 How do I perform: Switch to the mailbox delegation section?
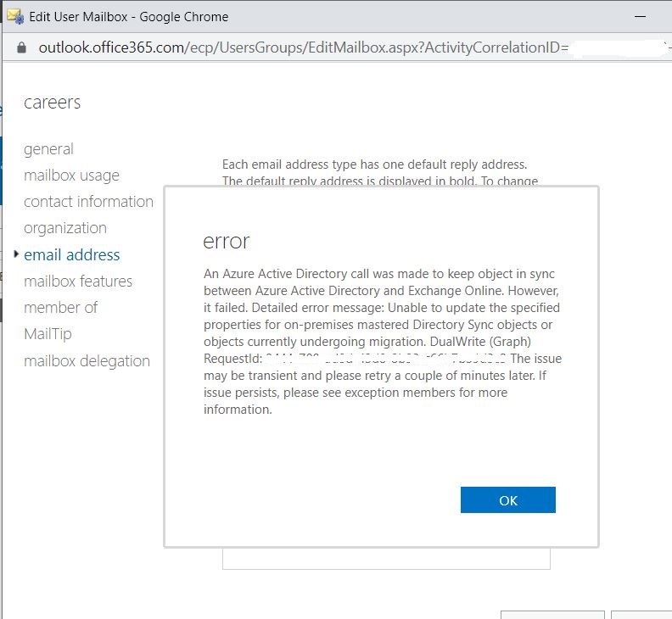tap(87, 361)
